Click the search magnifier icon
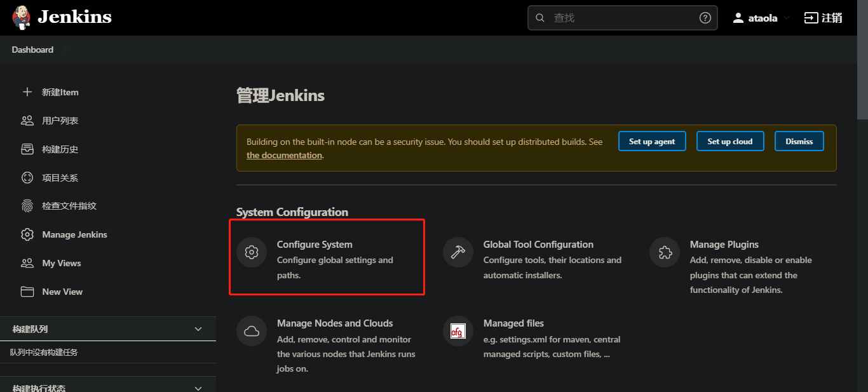 (x=540, y=18)
